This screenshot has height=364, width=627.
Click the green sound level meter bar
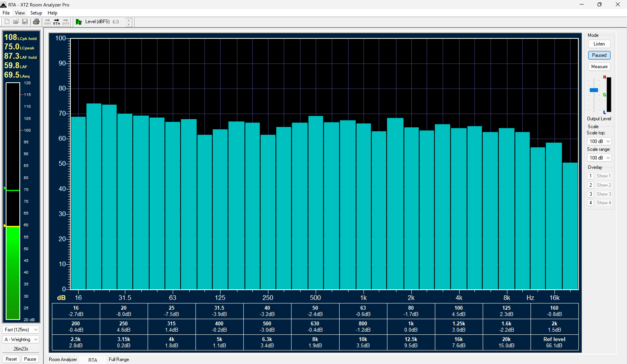point(13,273)
